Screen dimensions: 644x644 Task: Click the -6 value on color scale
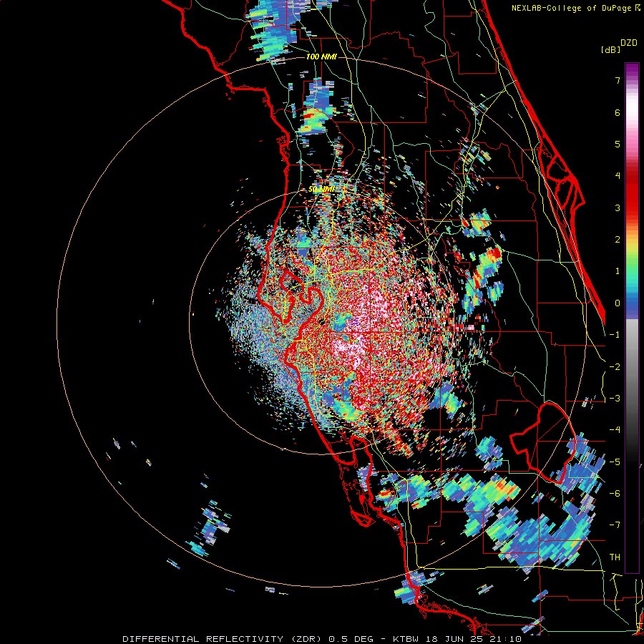coord(615,494)
